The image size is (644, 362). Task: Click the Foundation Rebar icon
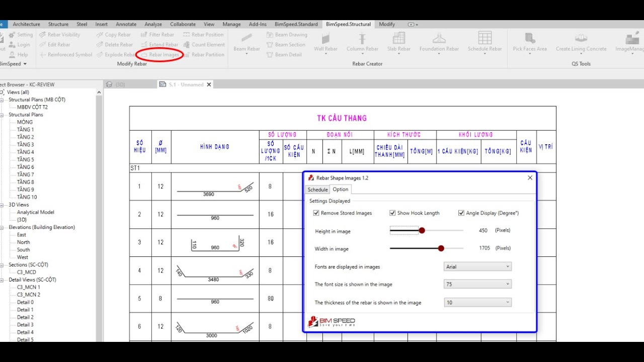(x=439, y=38)
